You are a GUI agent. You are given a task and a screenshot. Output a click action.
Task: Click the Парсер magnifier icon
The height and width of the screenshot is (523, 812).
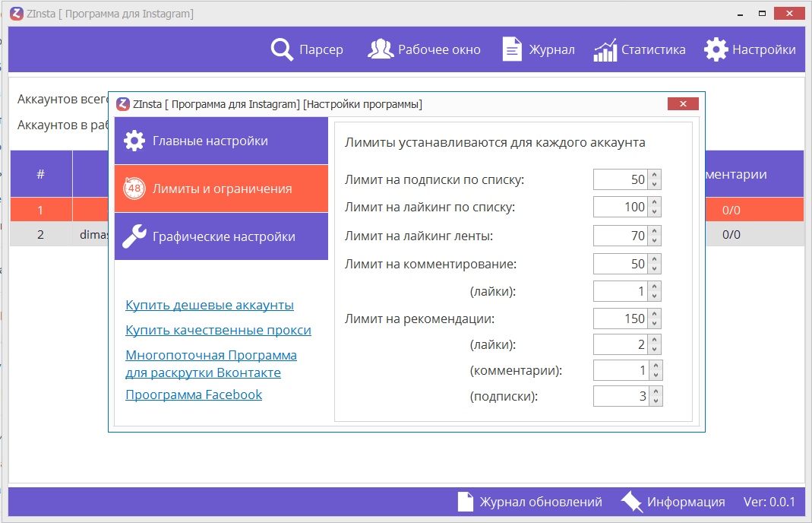[282, 49]
